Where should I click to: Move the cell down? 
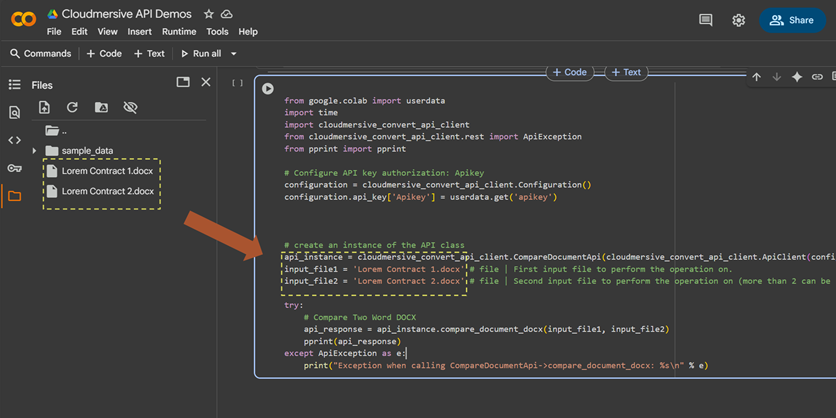pyautogui.click(x=776, y=77)
